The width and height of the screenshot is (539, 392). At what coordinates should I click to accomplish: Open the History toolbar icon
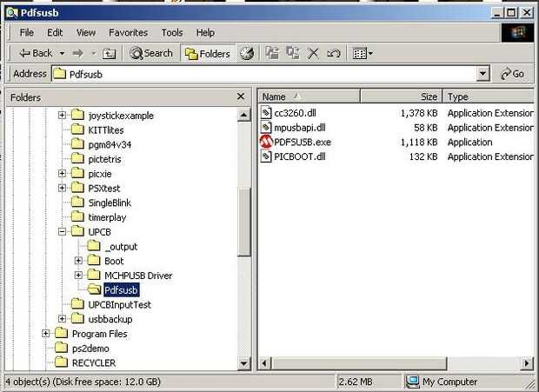tap(247, 53)
